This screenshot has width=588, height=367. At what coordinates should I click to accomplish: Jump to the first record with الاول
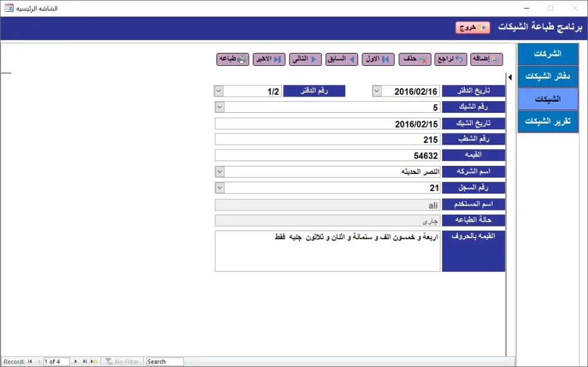coord(379,59)
